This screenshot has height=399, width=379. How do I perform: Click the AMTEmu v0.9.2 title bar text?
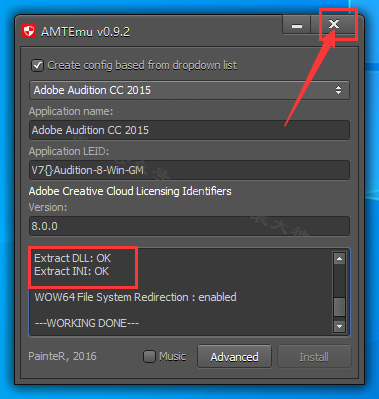85,32
